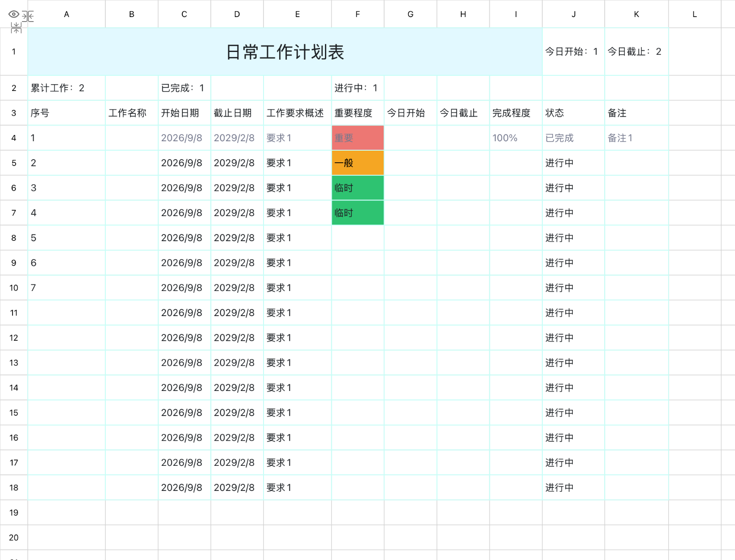Click the 状态 header cell

click(573, 113)
